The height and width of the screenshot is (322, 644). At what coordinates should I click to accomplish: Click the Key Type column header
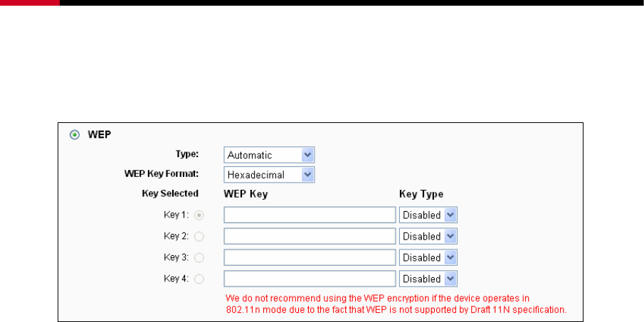click(421, 194)
